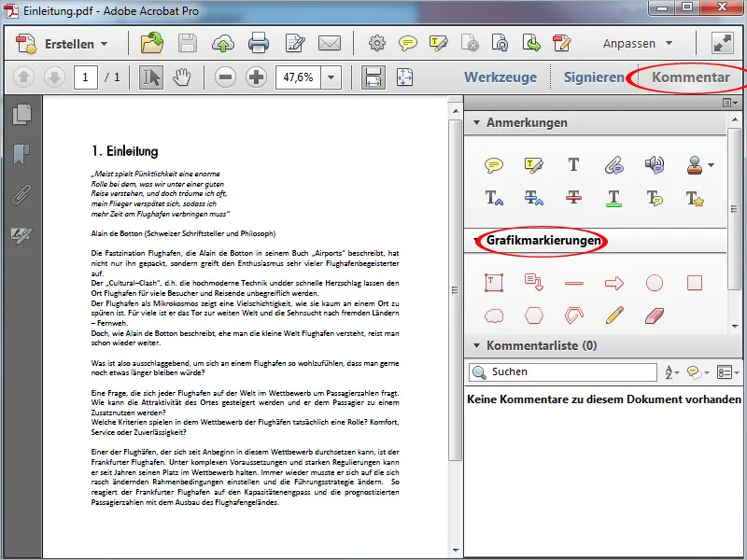The width and height of the screenshot is (747, 560).
Task: Show signatures panel in the left sidebar
Action: 21,235
